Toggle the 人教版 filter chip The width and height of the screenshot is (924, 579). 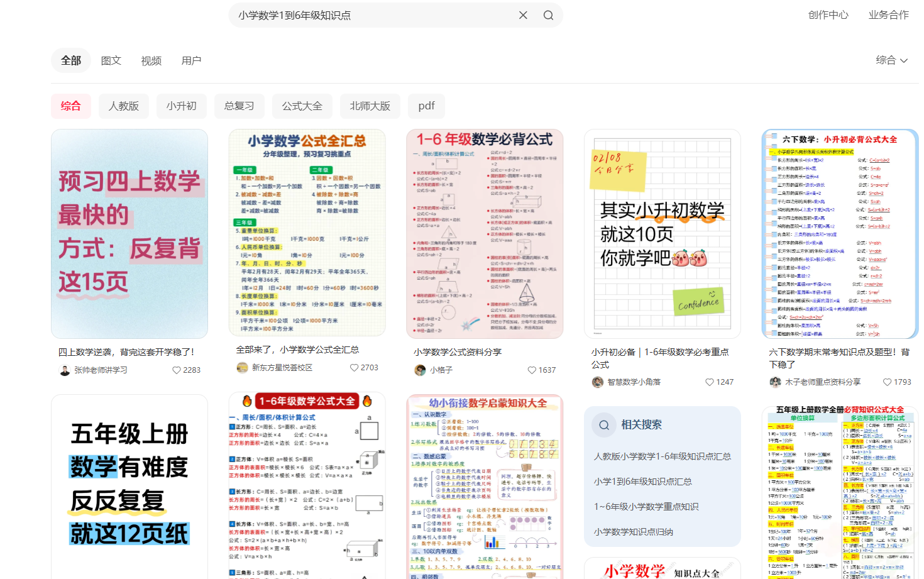tap(123, 106)
